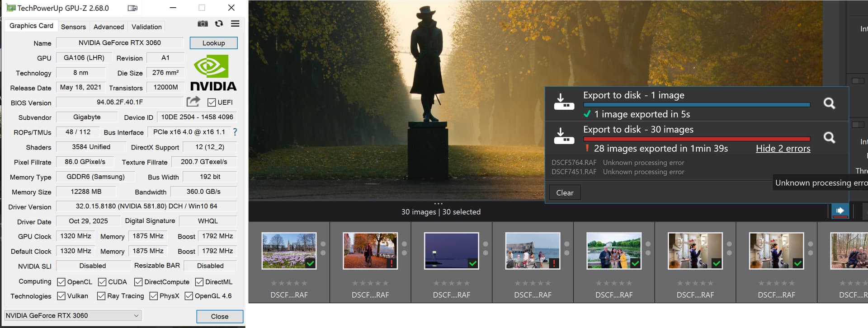Viewport: 868px width, 328px height.
Task: Toggle the Ray Tracing checkbox
Action: (x=101, y=296)
